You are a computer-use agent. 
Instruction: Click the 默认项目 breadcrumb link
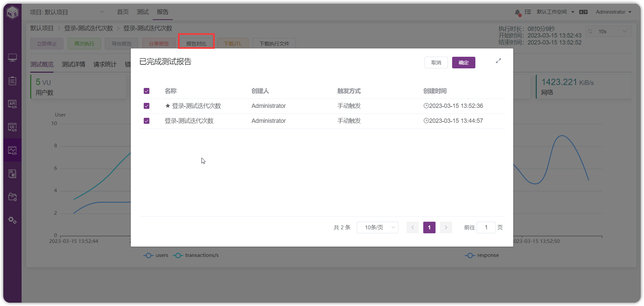(x=42, y=28)
